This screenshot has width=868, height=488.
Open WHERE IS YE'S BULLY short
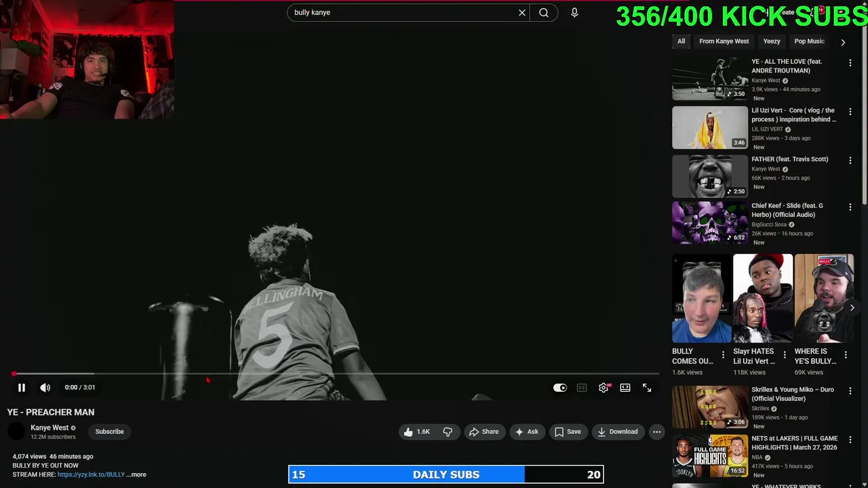[x=824, y=298]
